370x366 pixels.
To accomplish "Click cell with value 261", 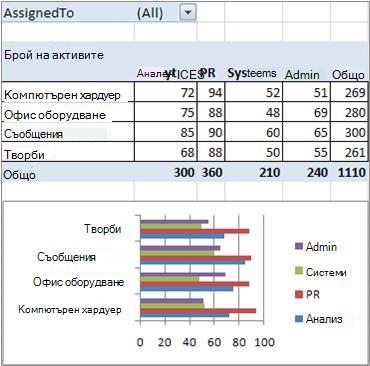I will coord(350,152).
